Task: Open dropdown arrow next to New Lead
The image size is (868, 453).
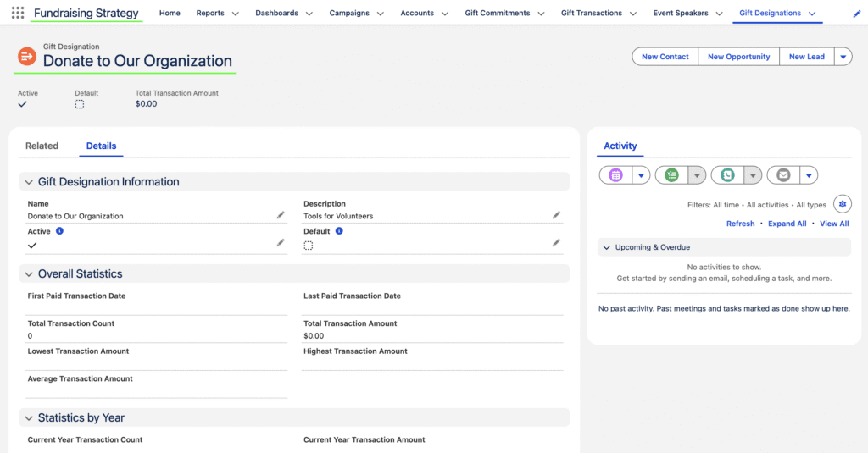Action: 843,57
